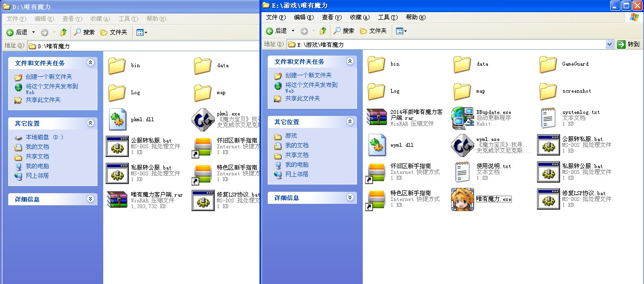Image resolution: width=644 pixels, height=284 pixels.
Task: Open the screenshot folder
Action: point(547,90)
